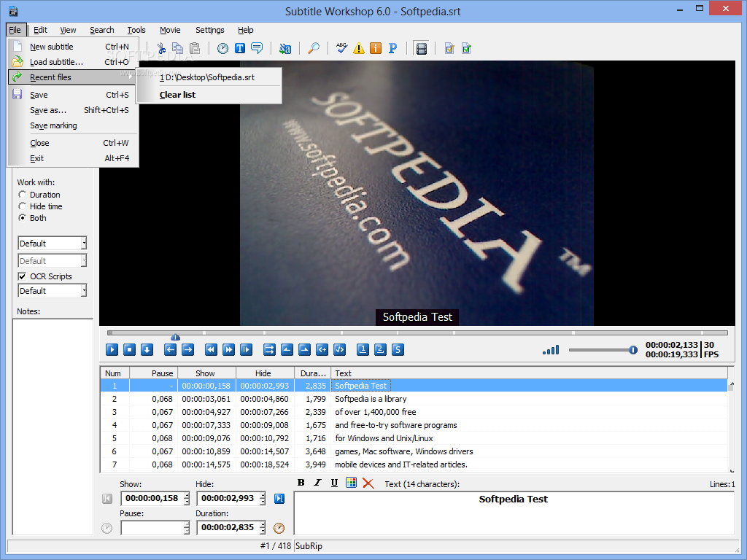Click the yellow warning triangle icon
The width and height of the screenshot is (747, 560).
tap(359, 49)
